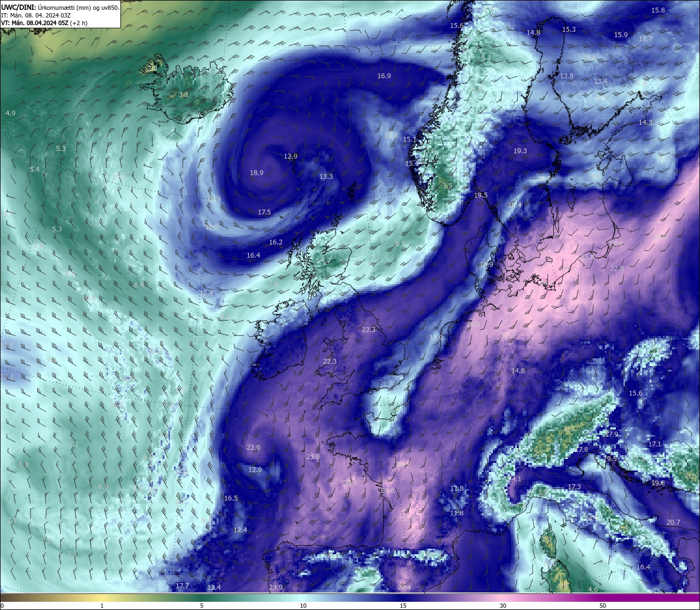Click the legend label 1
The width and height of the screenshot is (700, 610).
click(x=102, y=606)
